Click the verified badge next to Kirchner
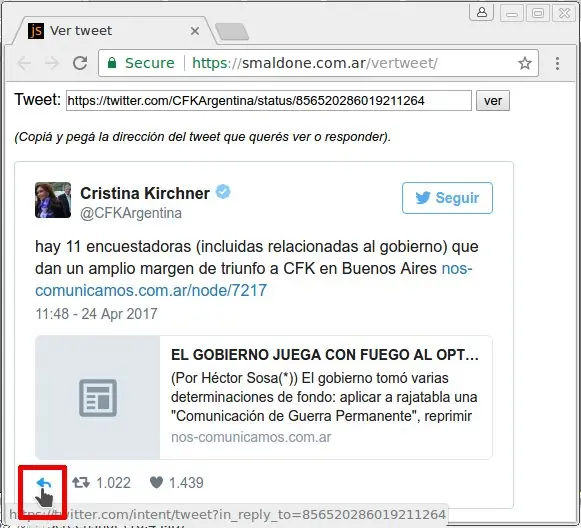Viewport: 581px width, 528px height. (x=223, y=192)
